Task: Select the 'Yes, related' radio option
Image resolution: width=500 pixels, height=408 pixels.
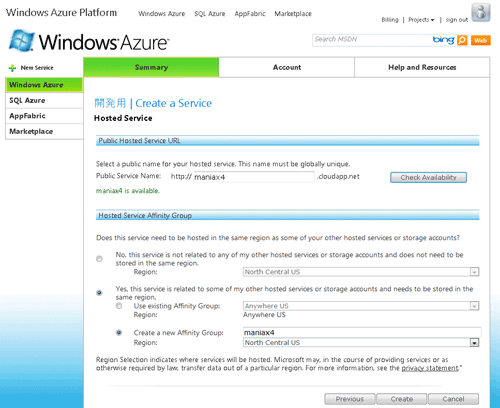Action: point(99,293)
